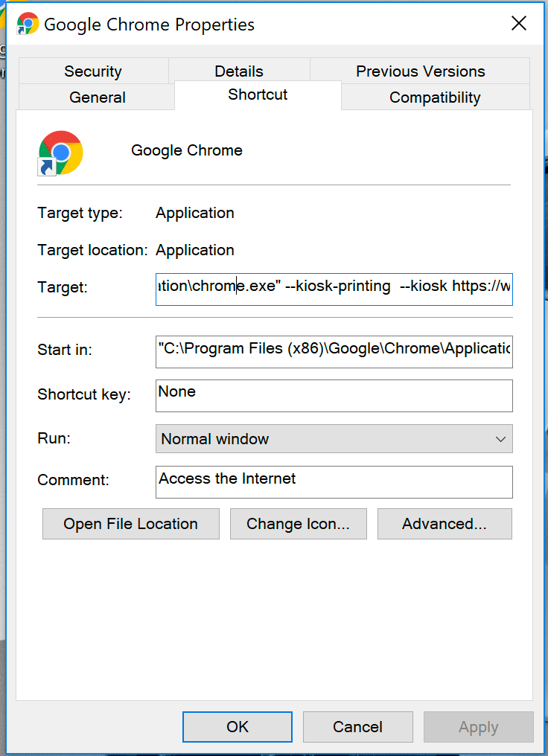Select the General tab

(x=97, y=97)
